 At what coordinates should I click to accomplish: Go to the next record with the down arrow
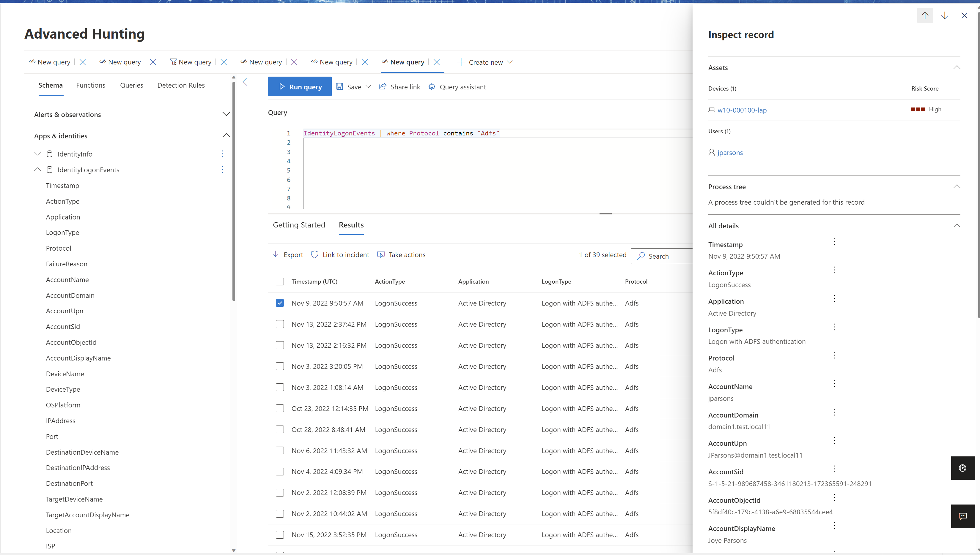click(945, 16)
